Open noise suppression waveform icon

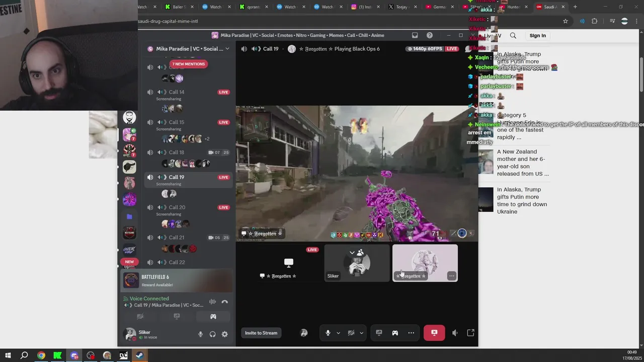tap(212, 302)
